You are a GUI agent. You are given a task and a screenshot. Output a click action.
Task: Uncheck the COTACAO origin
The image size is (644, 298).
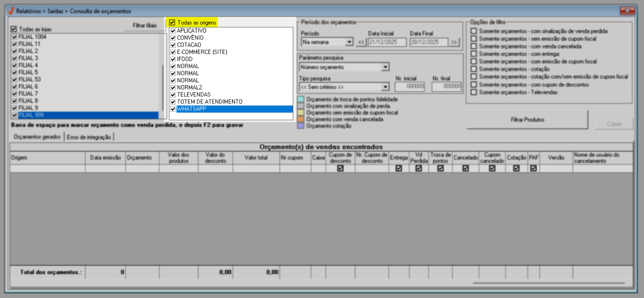[x=173, y=45]
